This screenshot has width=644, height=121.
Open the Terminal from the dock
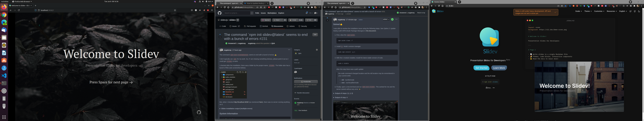[4, 83]
